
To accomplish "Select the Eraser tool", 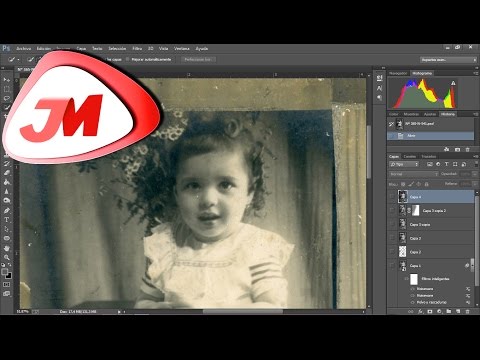I will pos(6,173).
